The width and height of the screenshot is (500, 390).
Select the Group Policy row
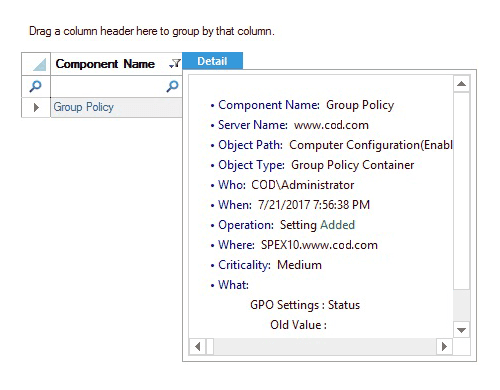click(x=116, y=107)
